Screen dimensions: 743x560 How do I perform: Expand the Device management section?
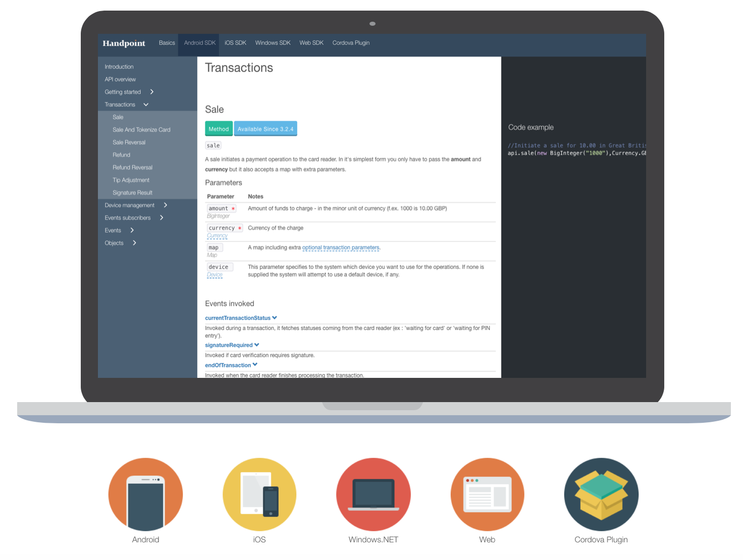[165, 205]
